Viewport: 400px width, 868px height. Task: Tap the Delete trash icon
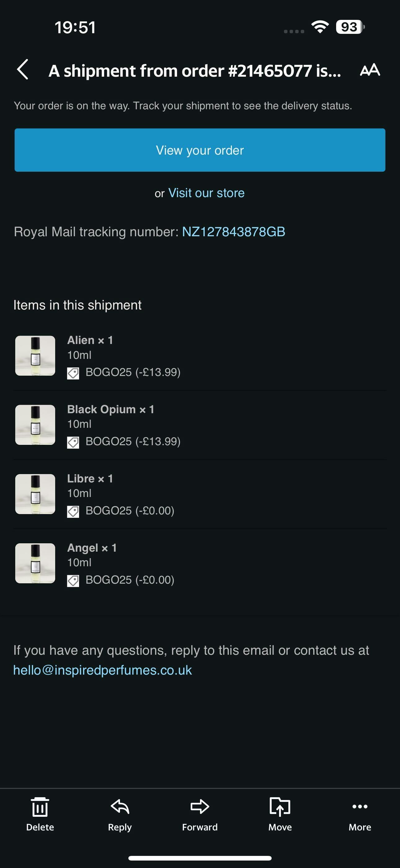40,808
